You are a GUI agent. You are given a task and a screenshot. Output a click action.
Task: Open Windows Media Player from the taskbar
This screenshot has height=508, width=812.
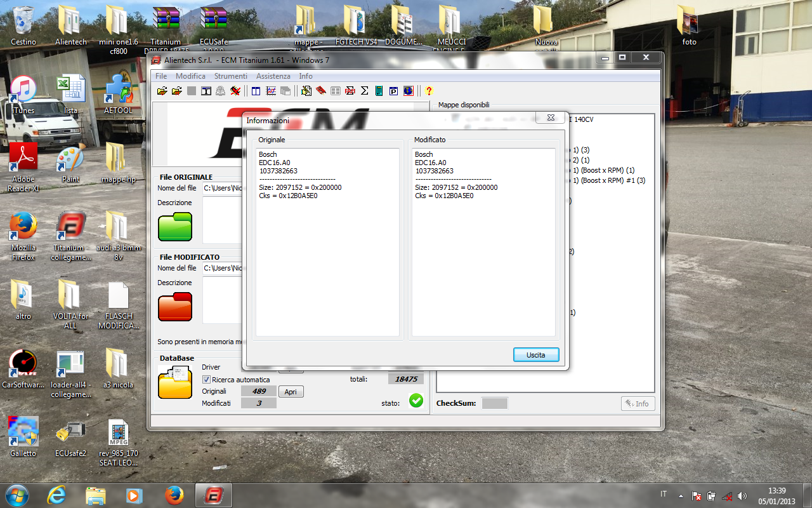134,495
